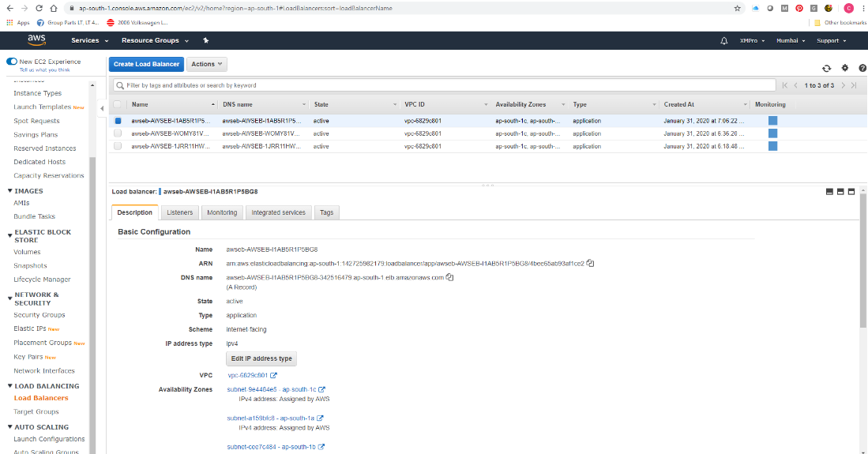Open Security Groups in sidebar
The width and height of the screenshot is (868, 454).
tap(39, 315)
